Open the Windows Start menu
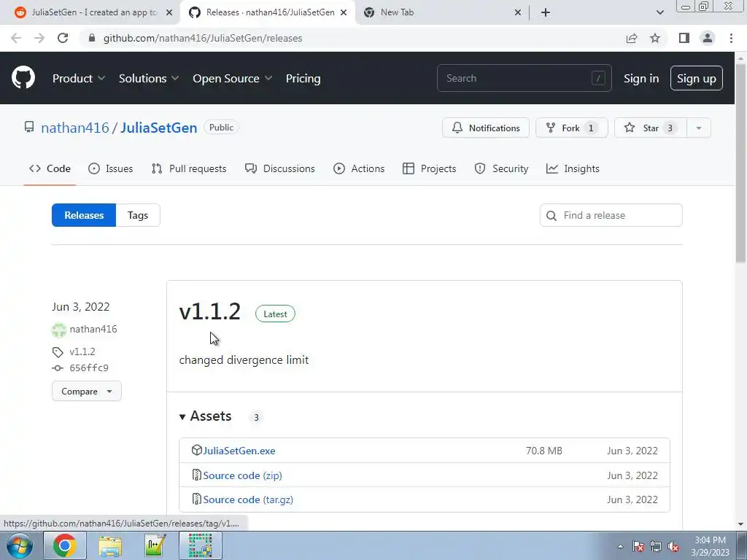Screen dimensions: 747x560 coord(20,545)
